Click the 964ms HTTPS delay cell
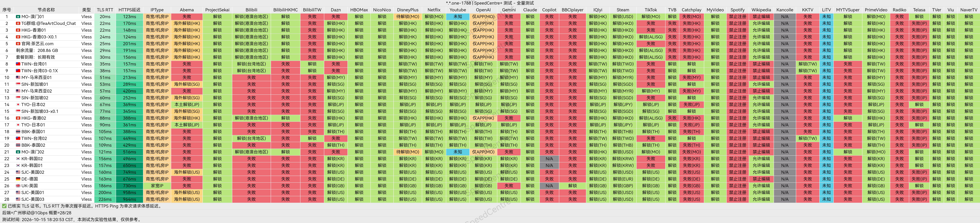Screen dimensions: 980x223 [129, 199]
